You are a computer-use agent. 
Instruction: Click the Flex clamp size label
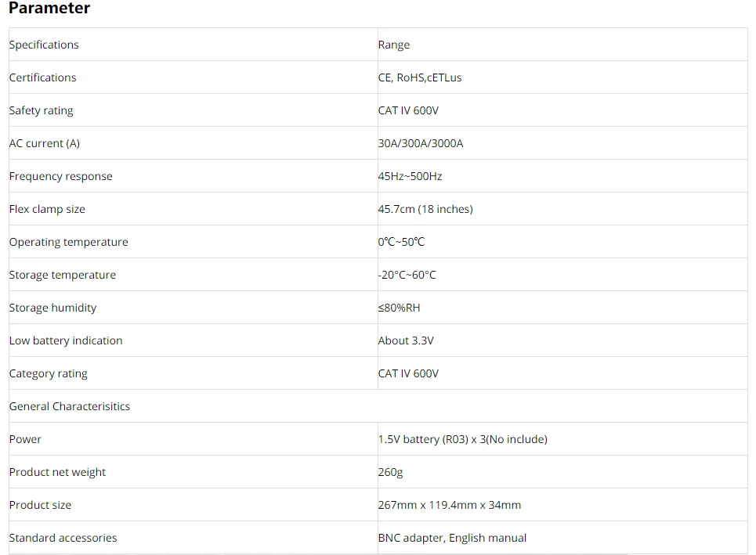coord(47,209)
